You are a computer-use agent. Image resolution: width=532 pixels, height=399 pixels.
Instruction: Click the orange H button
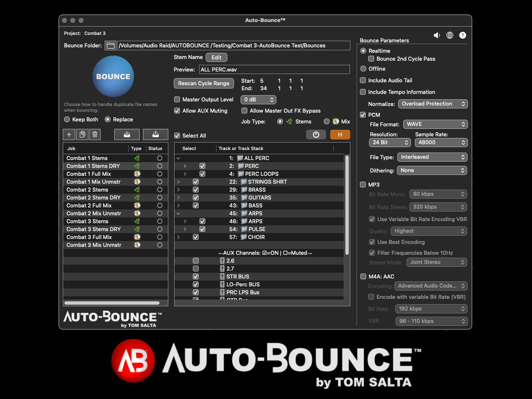coord(340,135)
